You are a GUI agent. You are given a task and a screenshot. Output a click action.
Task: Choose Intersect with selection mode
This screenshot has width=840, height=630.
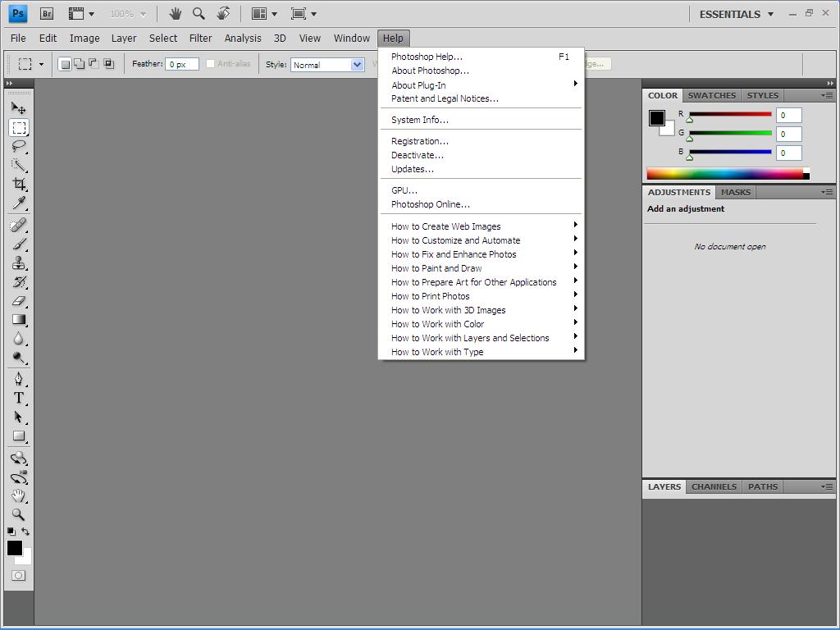[109, 64]
